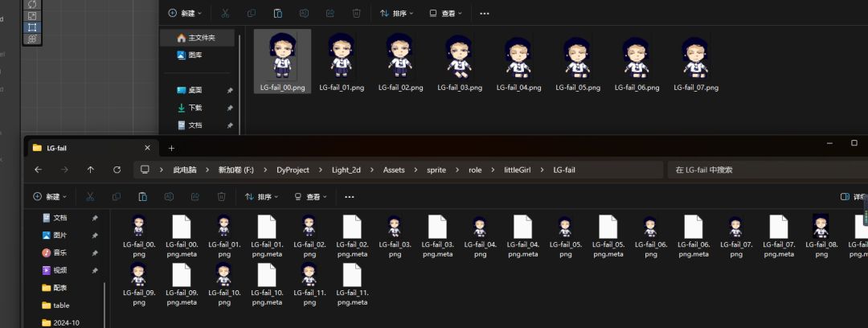Click Share icon in the LG-fail window toolbar

[x=194, y=197]
